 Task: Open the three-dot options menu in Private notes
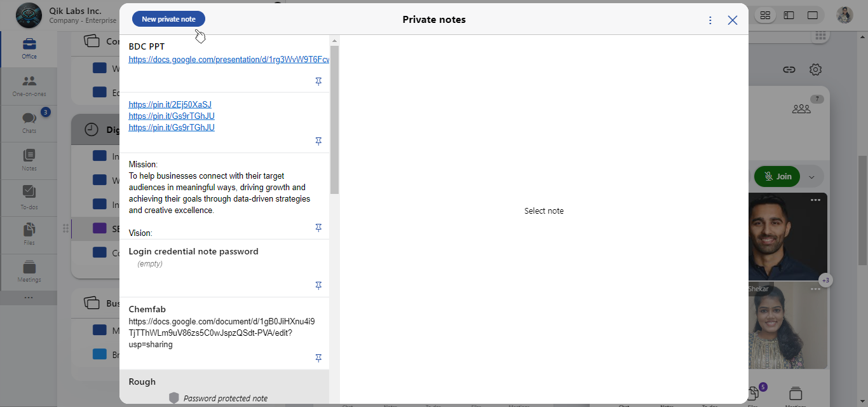click(710, 20)
